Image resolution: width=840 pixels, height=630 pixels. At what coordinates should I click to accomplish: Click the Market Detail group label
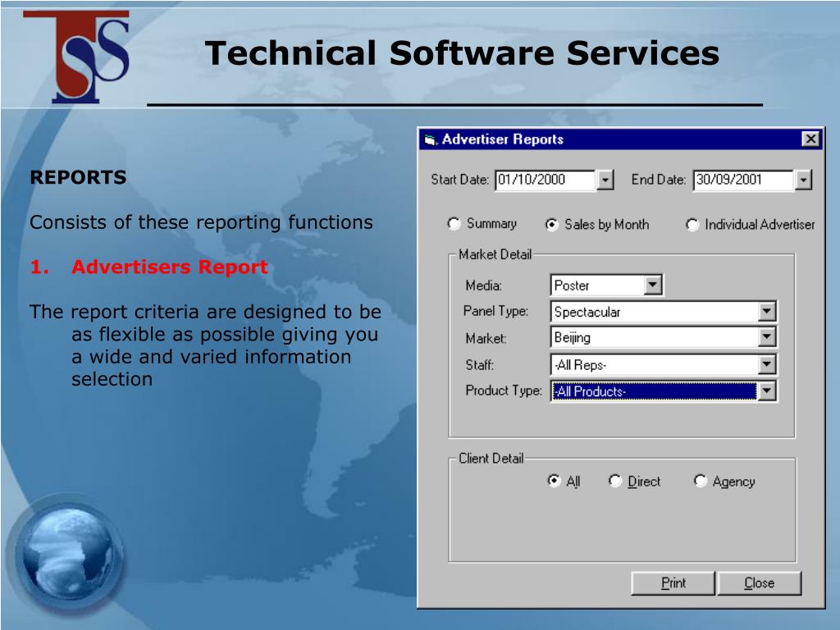495,254
